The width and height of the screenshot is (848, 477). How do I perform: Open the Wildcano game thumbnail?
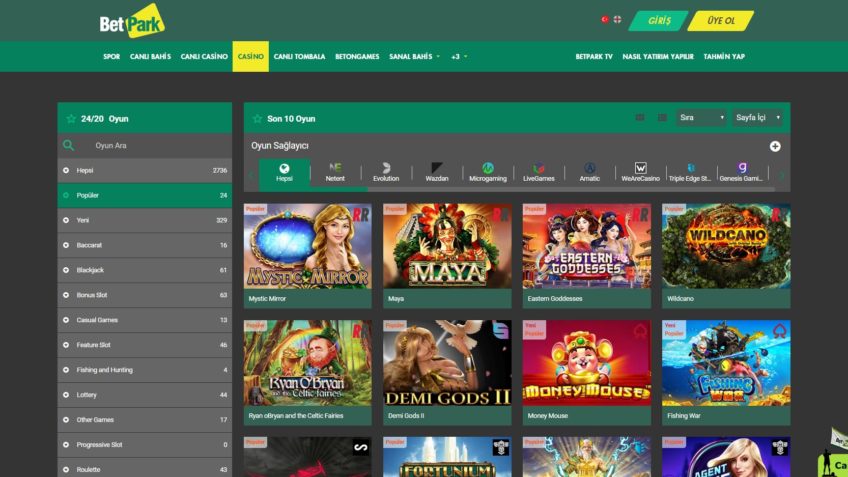pyautogui.click(x=726, y=246)
